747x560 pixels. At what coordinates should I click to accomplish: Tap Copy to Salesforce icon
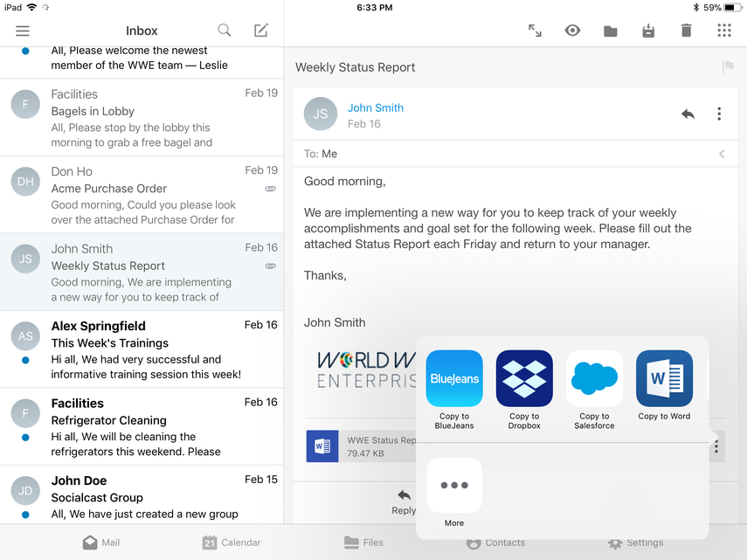point(594,379)
